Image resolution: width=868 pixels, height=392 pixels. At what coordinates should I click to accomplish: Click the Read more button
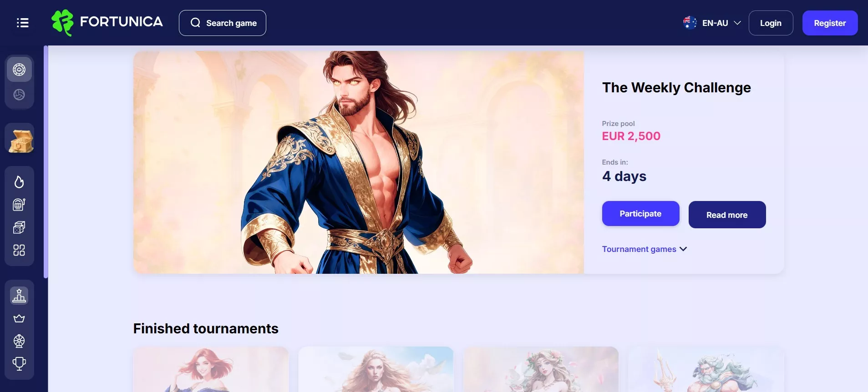(x=727, y=215)
